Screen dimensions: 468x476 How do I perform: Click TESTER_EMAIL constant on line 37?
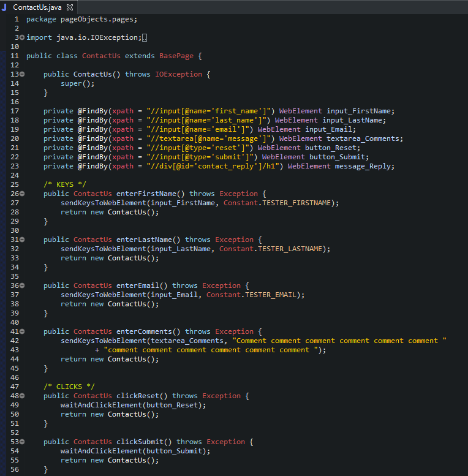[270, 295]
